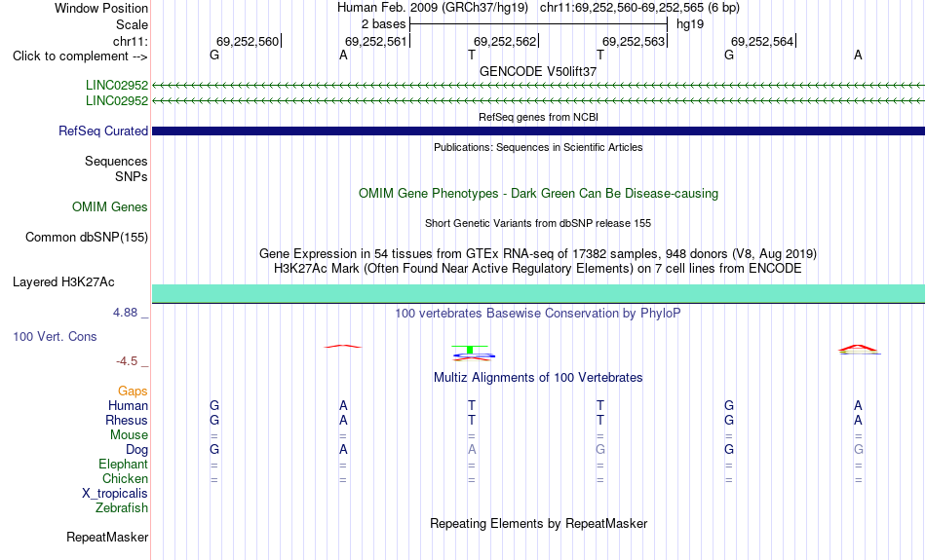Click the RepeatMasker track label
926x560 pixels.
coord(107,537)
